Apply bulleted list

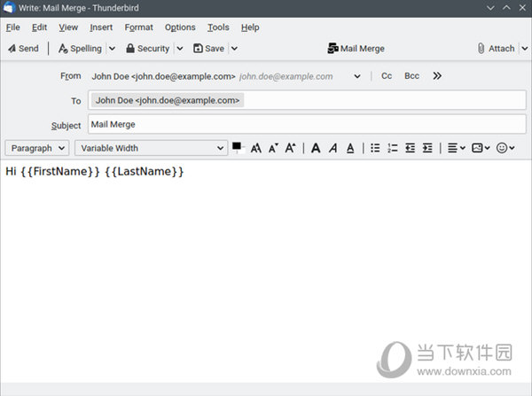point(375,148)
